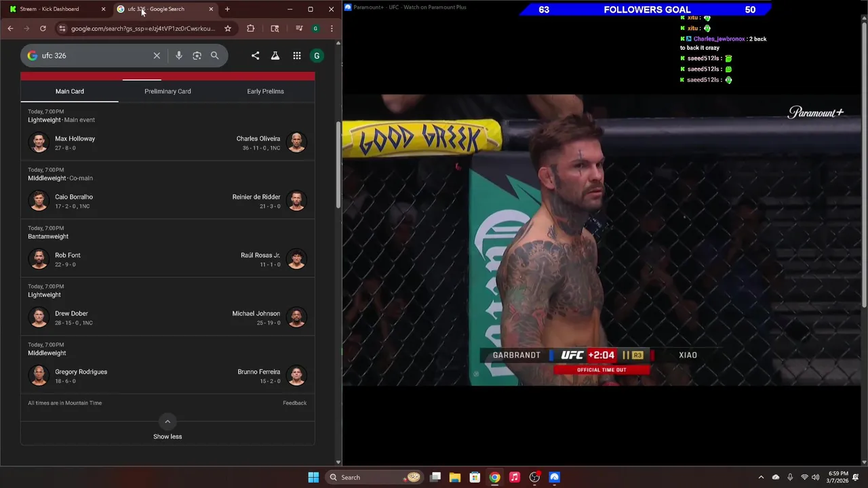Open Chrome profile avatar in toolbar
Viewport: 868px width, 488px height.
click(x=315, y=28)
